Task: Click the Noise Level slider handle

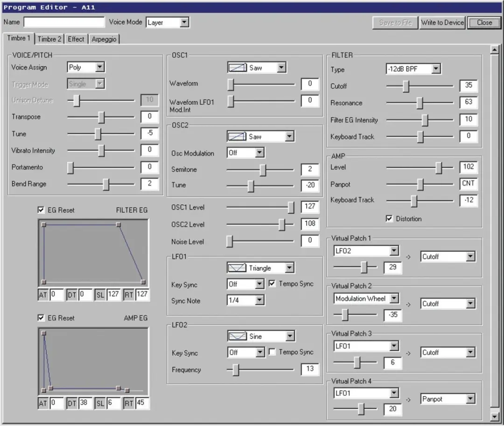Action: [230, 241]
